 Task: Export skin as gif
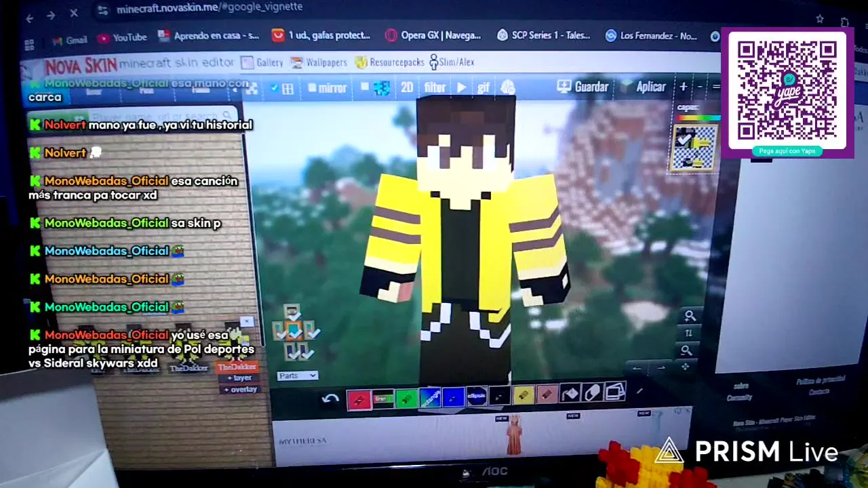484,87
